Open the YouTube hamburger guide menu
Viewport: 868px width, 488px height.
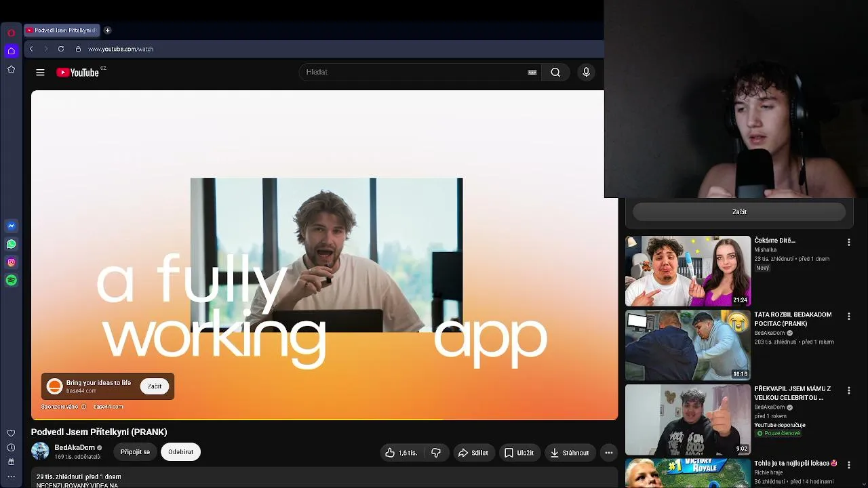(x=40, y=73)
